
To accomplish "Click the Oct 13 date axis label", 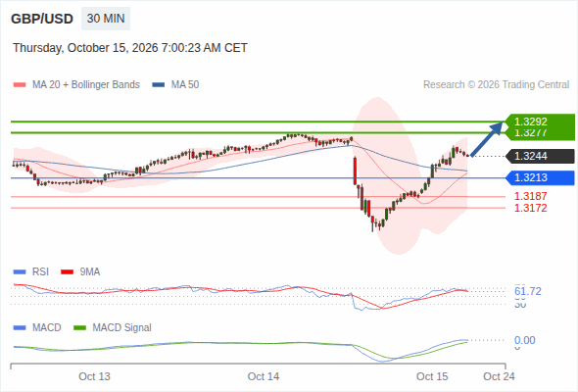I will click(94, 376).
